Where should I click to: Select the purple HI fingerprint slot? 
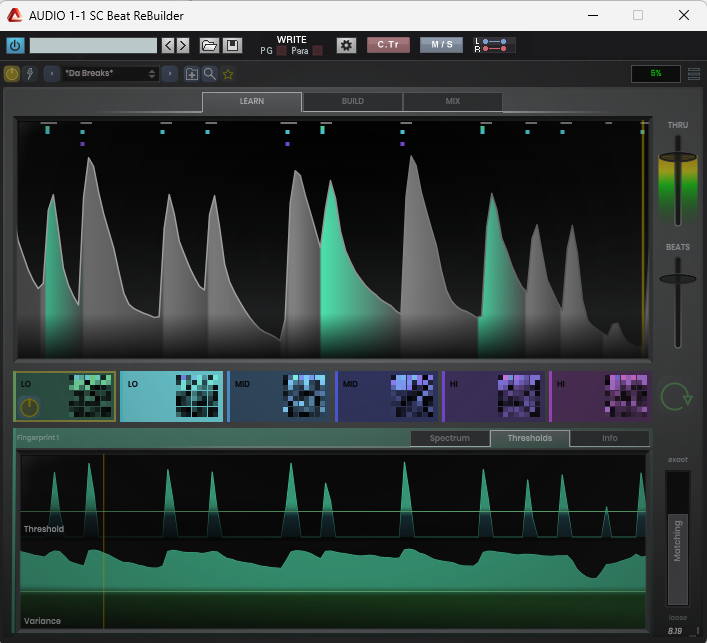pos(493,397)
